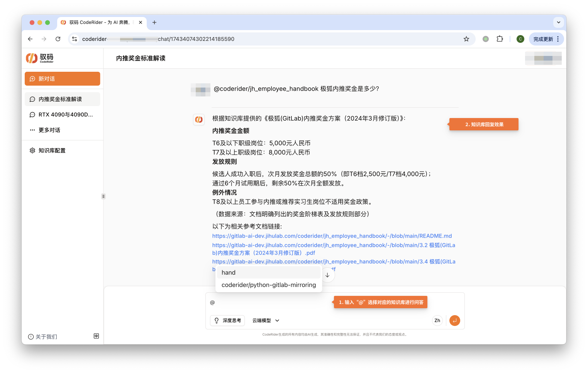The width and height of the screenshot is (588, 373).
Task: Open 知识库配置 settings
Action: point(62,150)
